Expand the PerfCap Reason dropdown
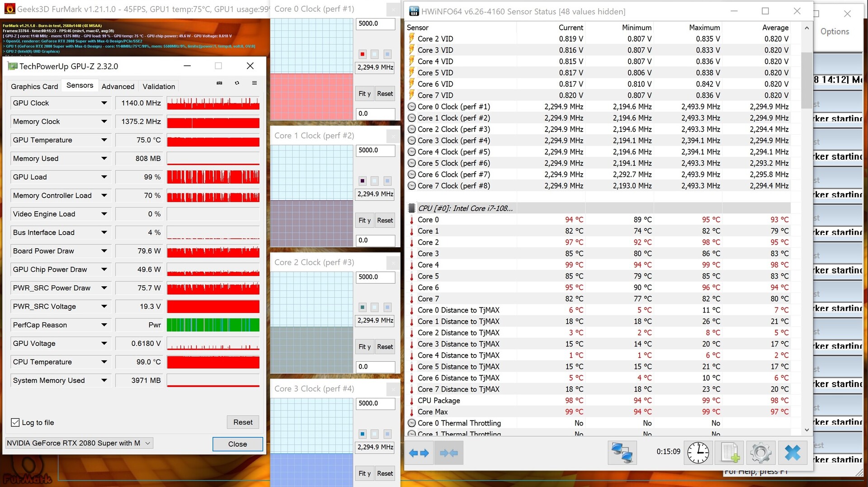 (104, 325)
